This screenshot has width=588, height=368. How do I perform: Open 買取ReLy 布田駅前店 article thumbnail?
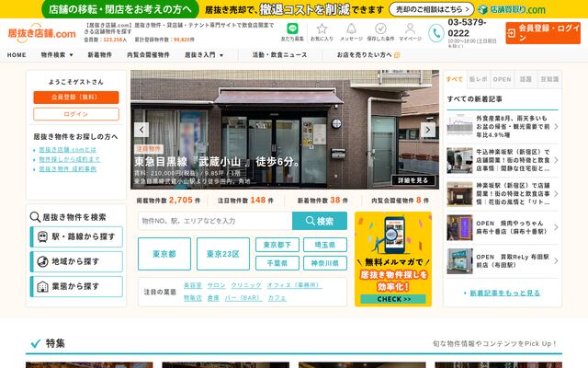tap(459, 261)
